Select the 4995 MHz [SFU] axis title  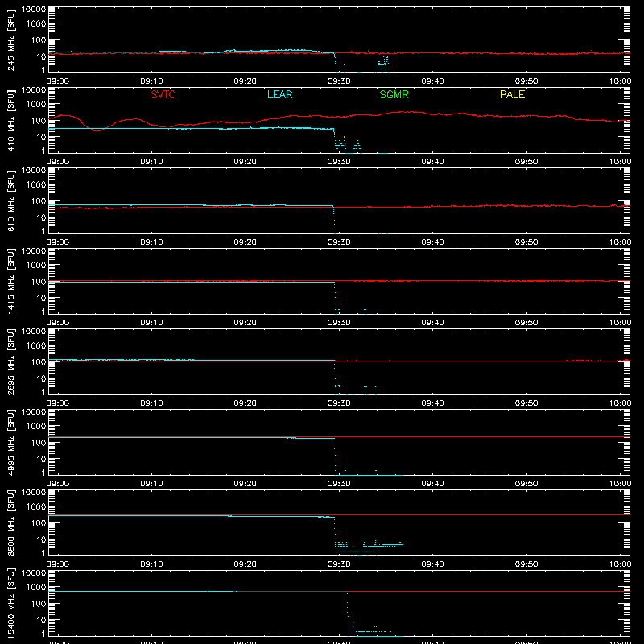click(10, 442)
